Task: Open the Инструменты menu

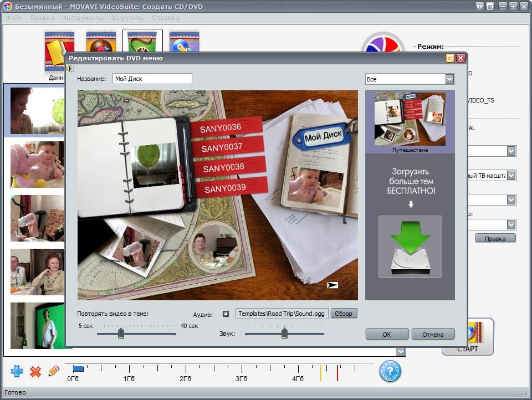Action: point(83,18)
